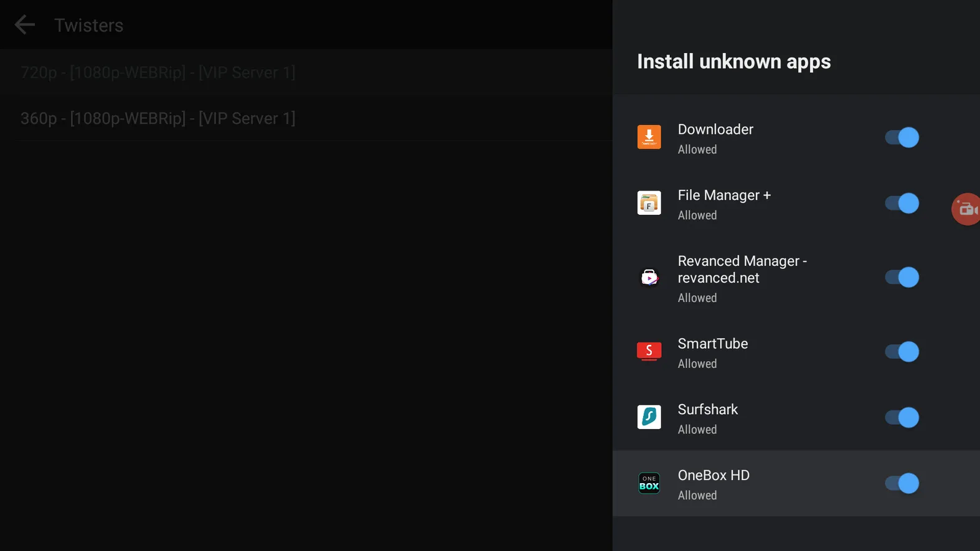Click the Surfshark app icon
This screenshot has height=551, width=980.
[649, 417]
